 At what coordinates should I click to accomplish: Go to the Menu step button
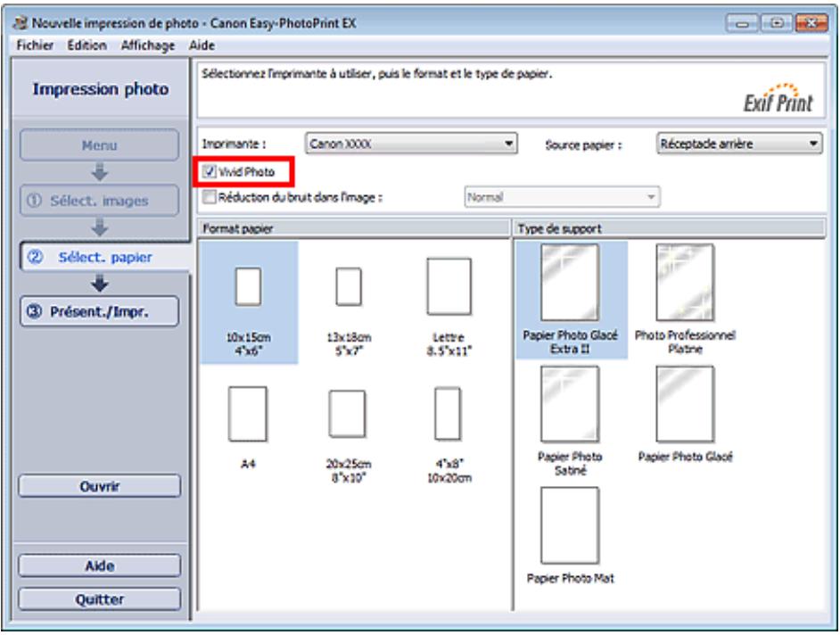coord(100,144)
